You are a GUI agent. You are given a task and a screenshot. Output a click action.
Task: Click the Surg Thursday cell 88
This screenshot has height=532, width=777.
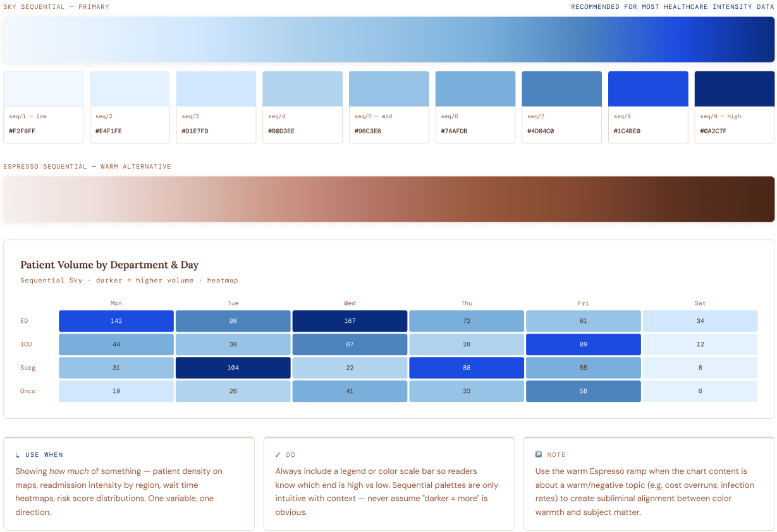[467, 368]
